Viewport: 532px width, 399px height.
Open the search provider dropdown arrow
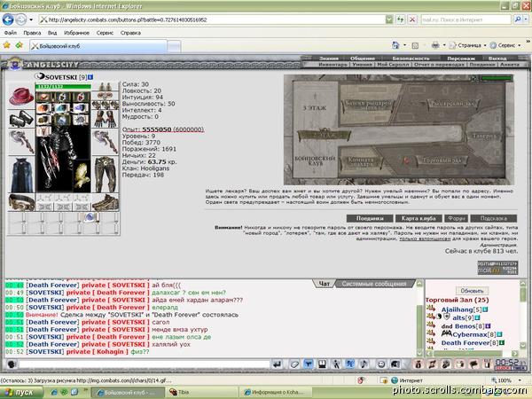[x=526, y=20]
